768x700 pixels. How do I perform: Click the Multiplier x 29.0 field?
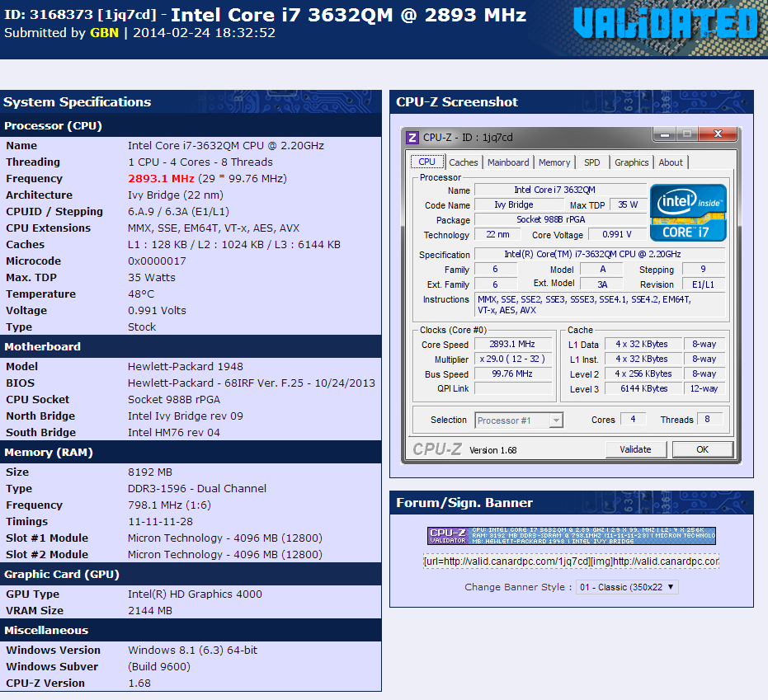513,359
